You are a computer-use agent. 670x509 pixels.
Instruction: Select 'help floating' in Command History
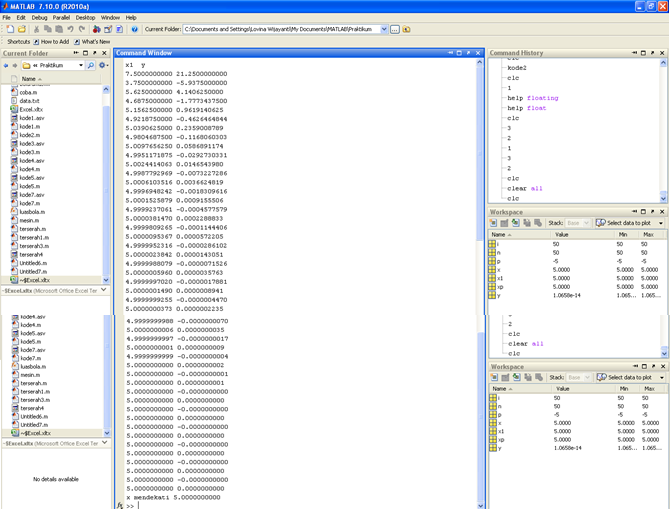pos(533,98)
